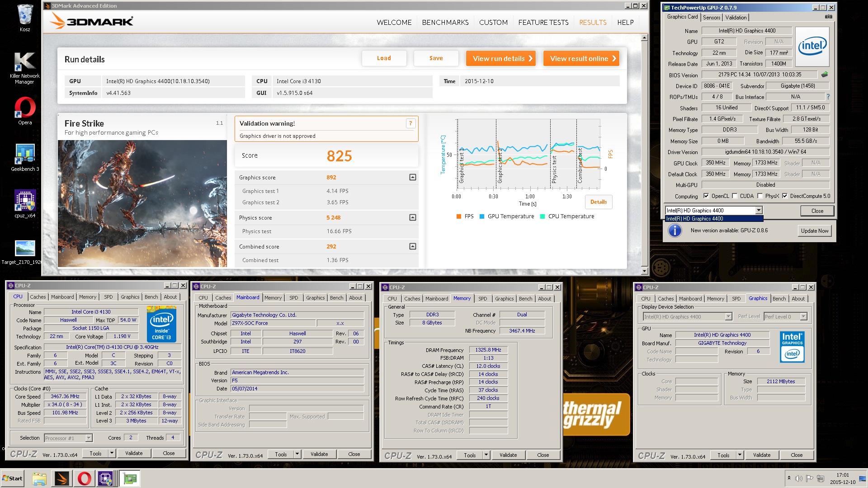Click the Intel Core i3 badge in CPU-Z

click(x=161, y=324)
